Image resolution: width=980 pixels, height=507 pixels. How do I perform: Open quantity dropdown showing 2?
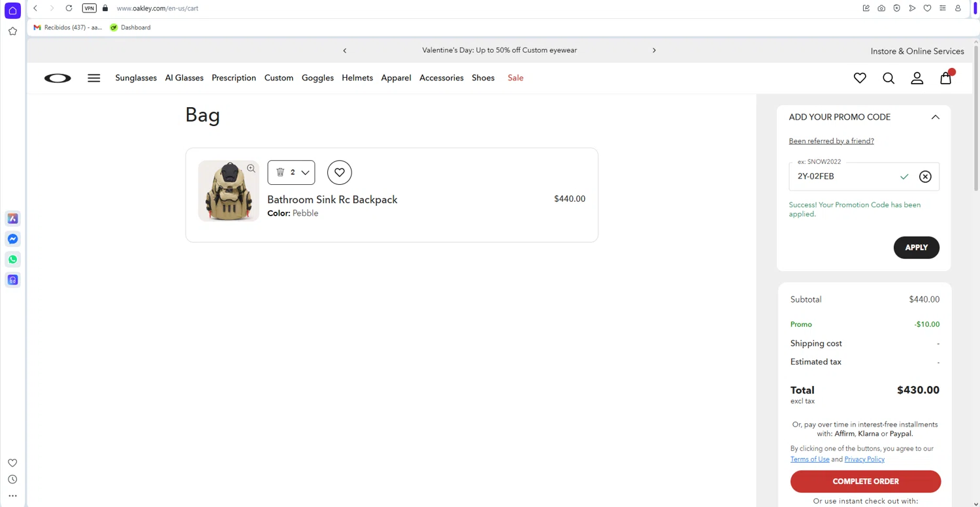(x=291, y=172)
